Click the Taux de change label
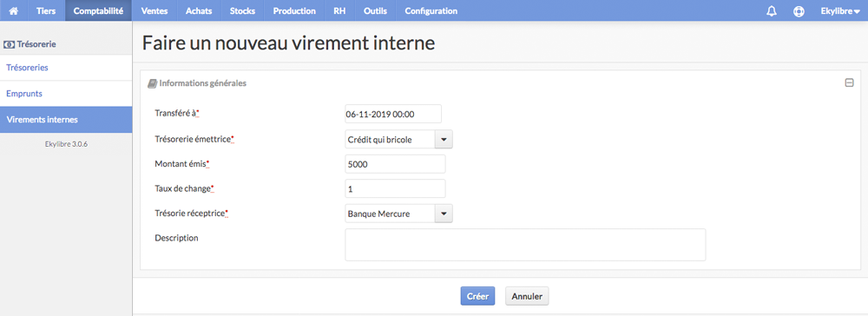 click(x=184, y=188)
